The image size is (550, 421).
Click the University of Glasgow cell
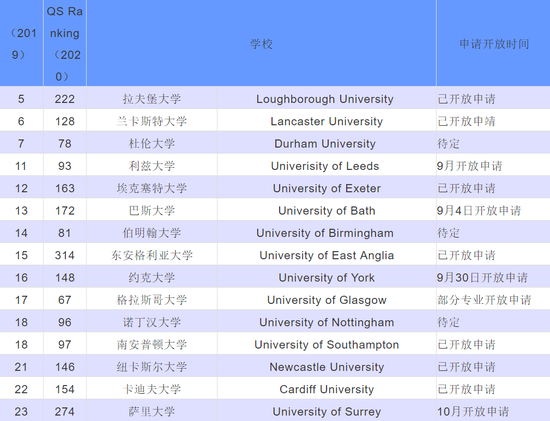pyautogui.click(x=326, y=300)
